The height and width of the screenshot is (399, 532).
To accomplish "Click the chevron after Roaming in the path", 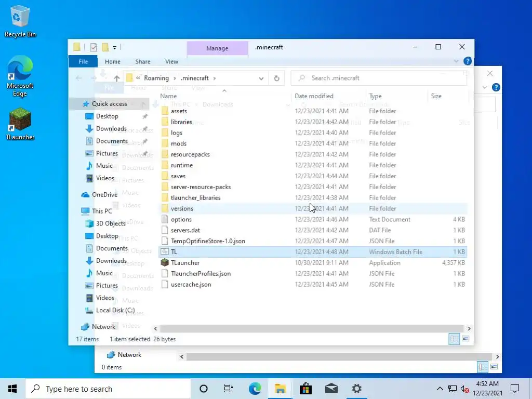I will [175, 78].
